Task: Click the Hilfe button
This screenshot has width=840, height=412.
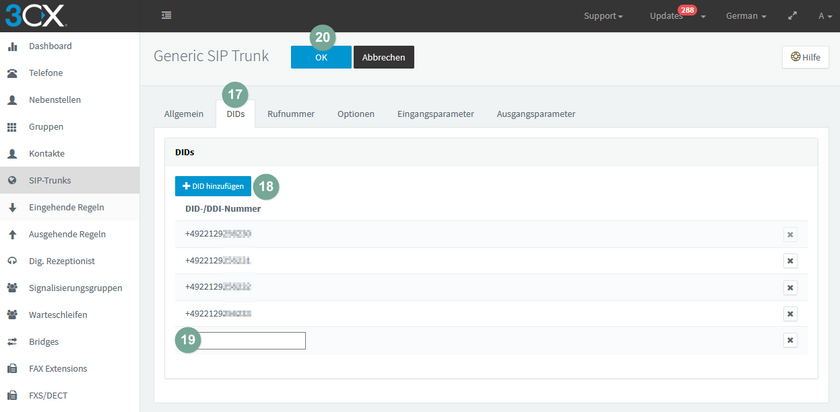Action: pyautogui.click(x=805, y=57)
